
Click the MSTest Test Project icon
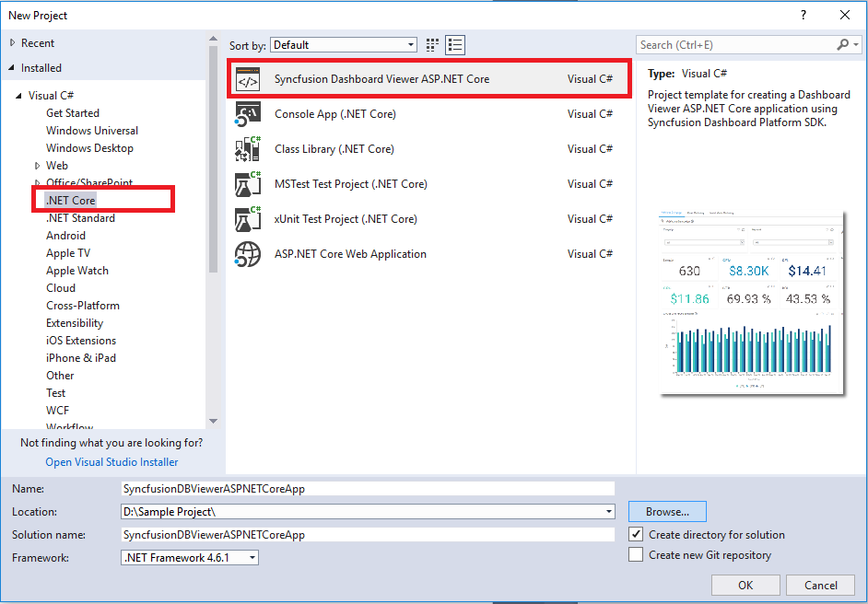tap(248, 184)
